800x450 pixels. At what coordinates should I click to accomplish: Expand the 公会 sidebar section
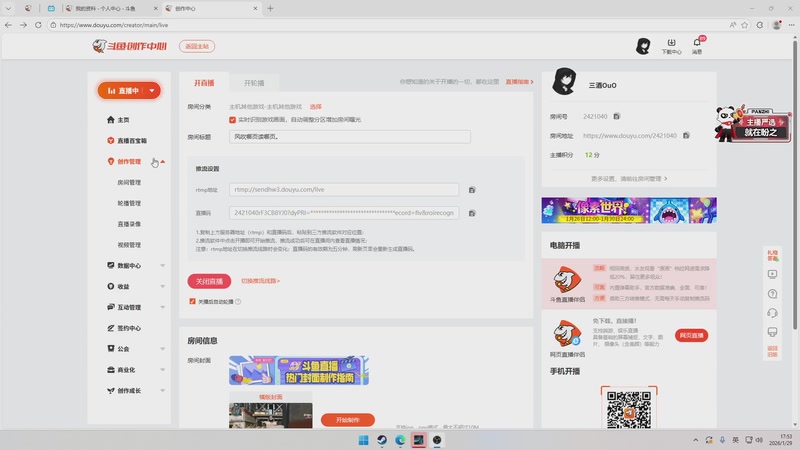tap(163, 349)
